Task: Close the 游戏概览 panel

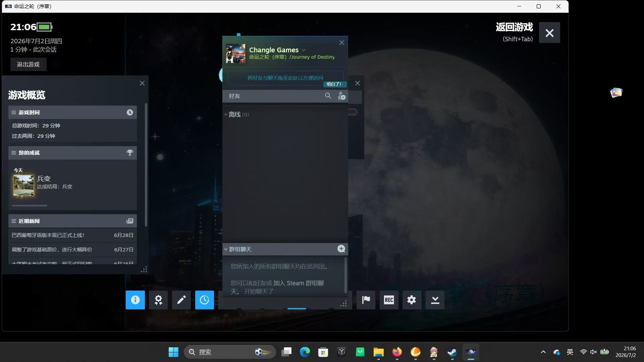Action: click(142, 83)
